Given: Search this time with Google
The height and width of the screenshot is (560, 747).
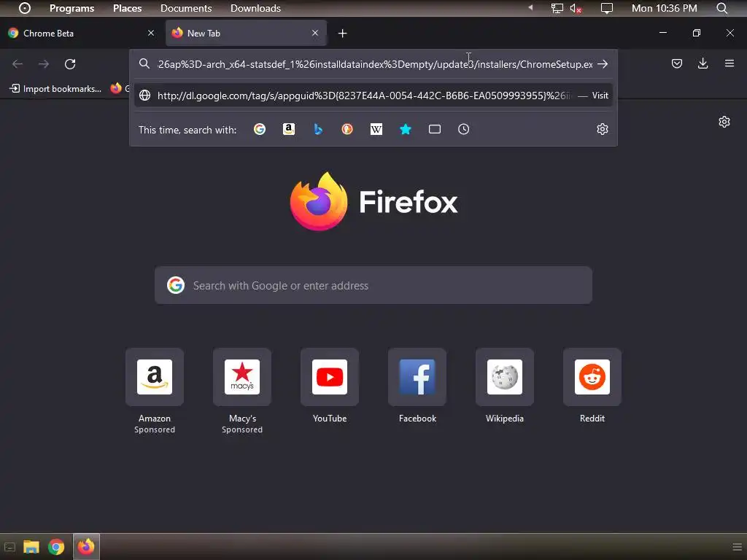Looking at the screenshot, I should [260, 129].
